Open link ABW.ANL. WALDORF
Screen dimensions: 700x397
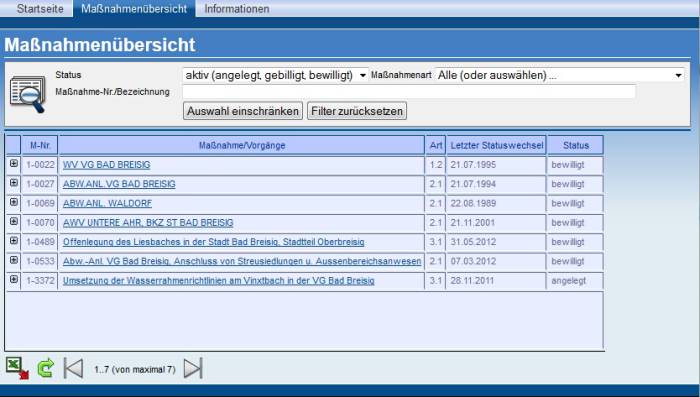click(x=107, y=203)
